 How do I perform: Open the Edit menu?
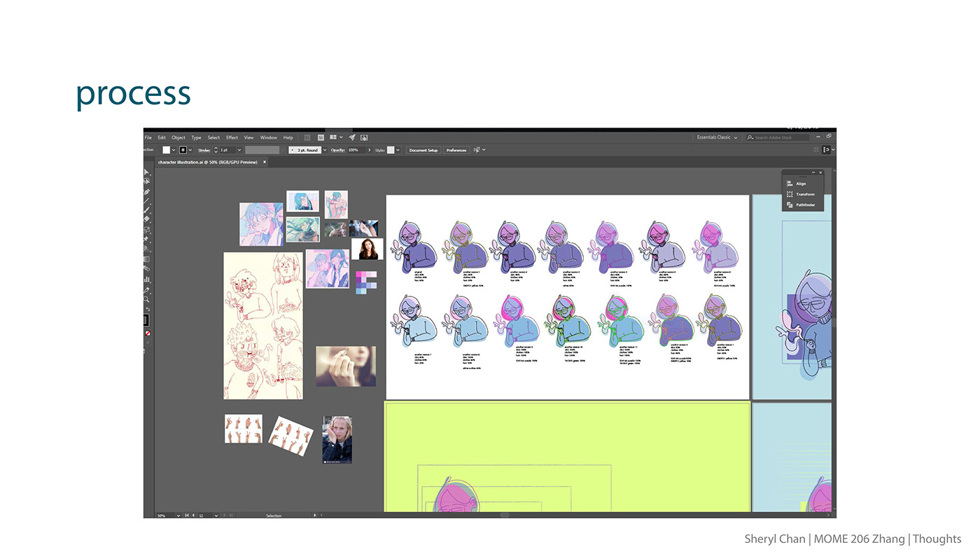(x=162, y=137)
